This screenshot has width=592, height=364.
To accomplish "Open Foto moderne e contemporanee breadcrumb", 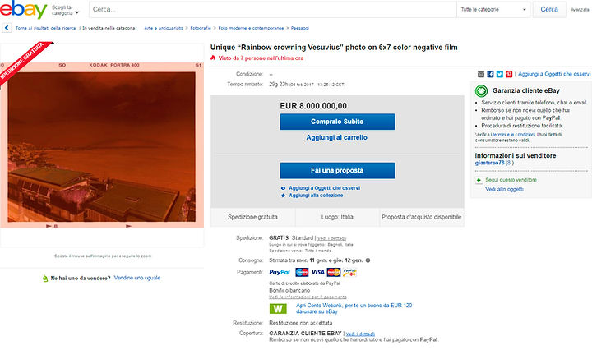I will (251, 28).
